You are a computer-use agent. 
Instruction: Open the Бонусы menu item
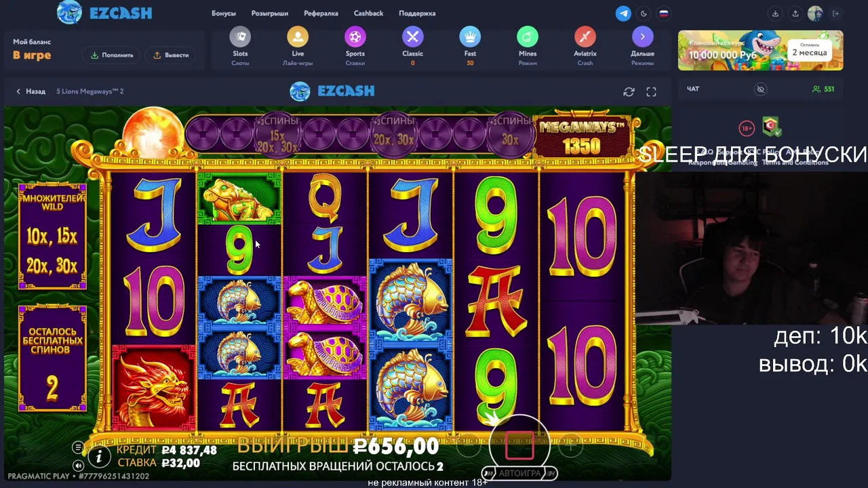tap(224, 14)
